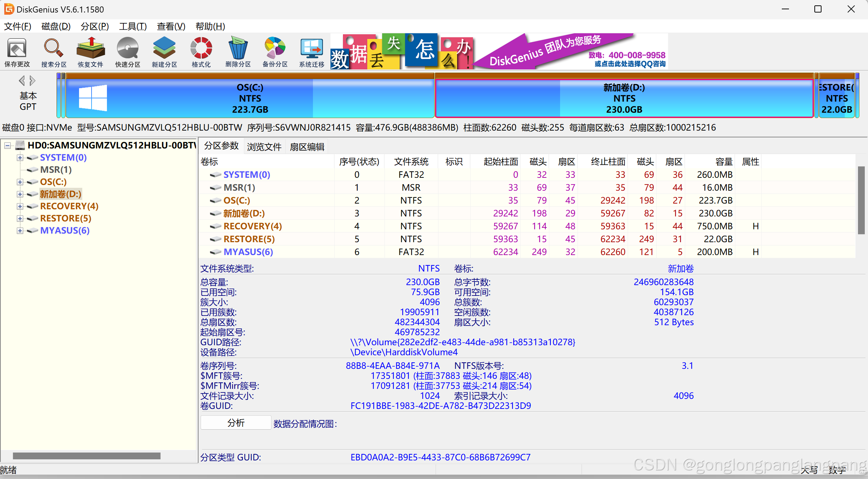Switch to the 扇区编辑 tab
The height and width of the screenshot is (479, 868).
pyautogui.click(x=307, y=147)
